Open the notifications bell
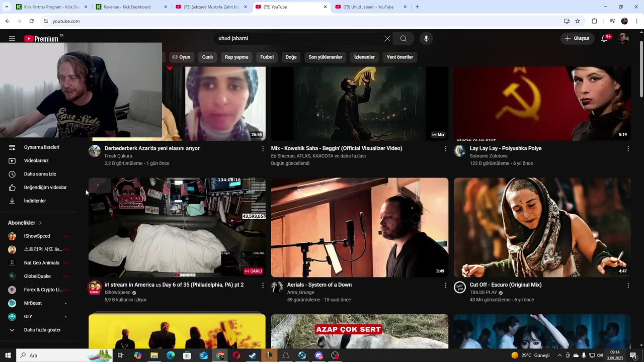Image resolution: width=644 pixels, height=362 pixels. pyautogui.click(x=605, y=39)
